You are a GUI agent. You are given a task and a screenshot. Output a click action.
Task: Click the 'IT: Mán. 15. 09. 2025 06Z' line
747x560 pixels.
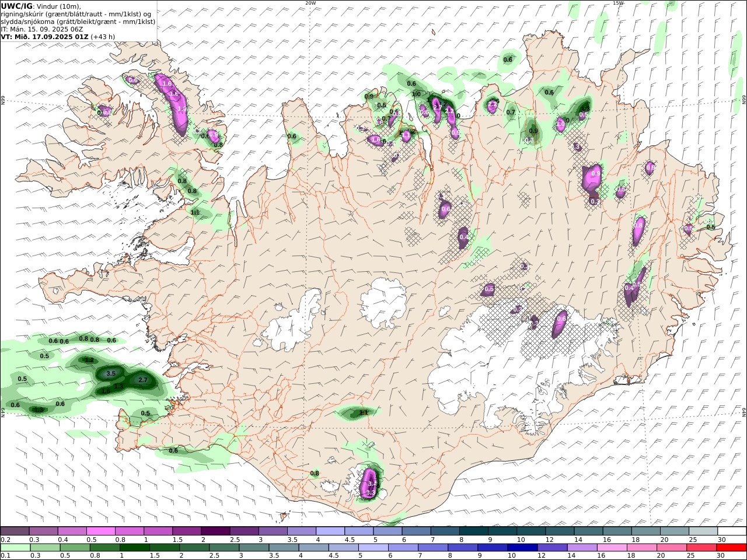pos(42,29)
